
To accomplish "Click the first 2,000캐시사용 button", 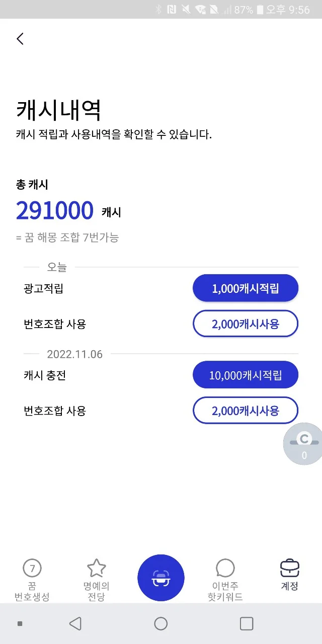I will point(245,324).
